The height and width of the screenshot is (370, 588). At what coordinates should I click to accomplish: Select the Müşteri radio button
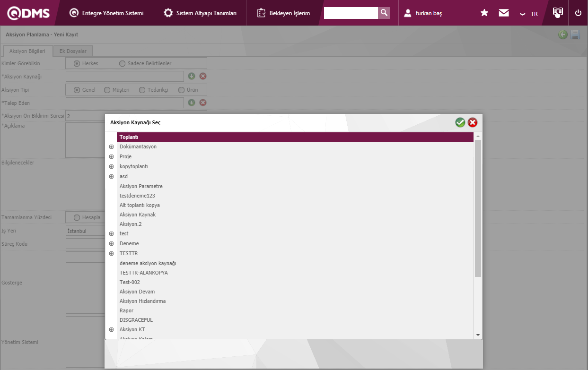(107, 90)
